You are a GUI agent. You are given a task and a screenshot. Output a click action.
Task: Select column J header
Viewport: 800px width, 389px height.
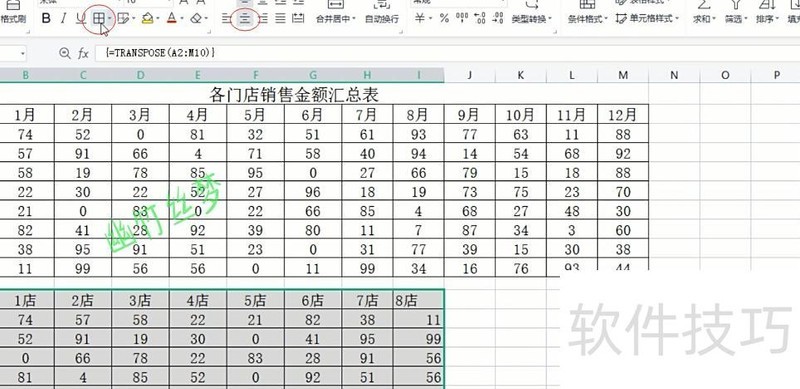click(x=469, y=75)
